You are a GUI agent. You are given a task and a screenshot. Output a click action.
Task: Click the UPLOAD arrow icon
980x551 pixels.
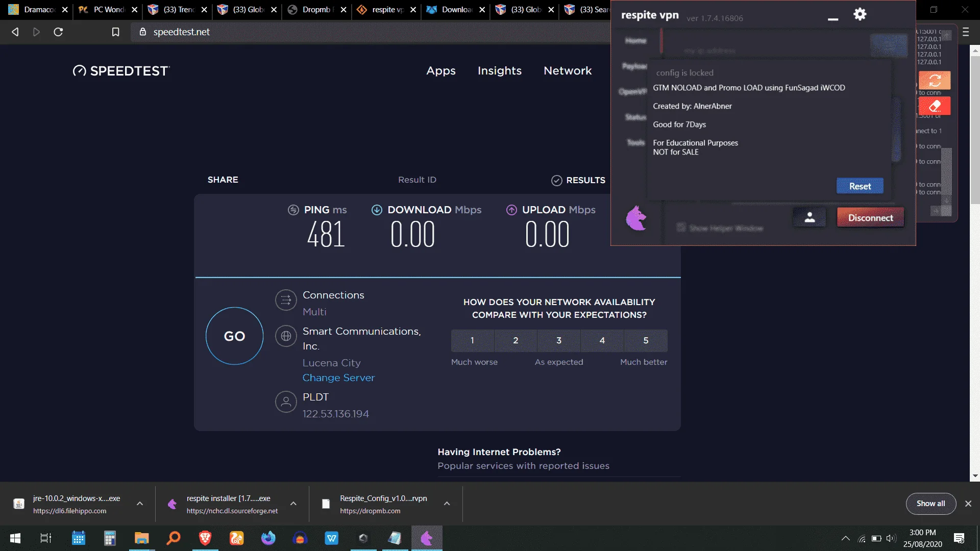tap(511, 210)
